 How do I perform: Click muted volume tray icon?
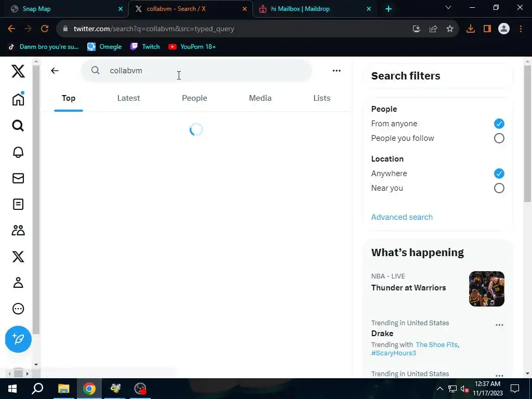tap(465, 389)
